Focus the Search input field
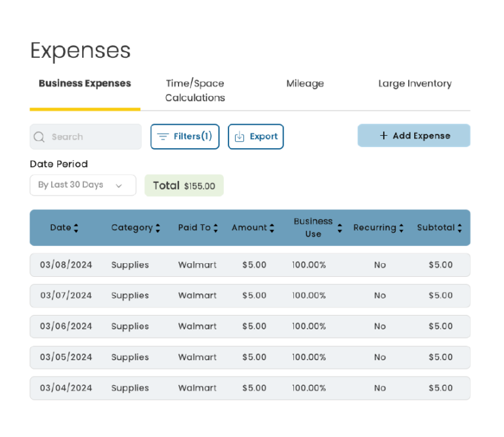504x437 pixels. point(92,137)
